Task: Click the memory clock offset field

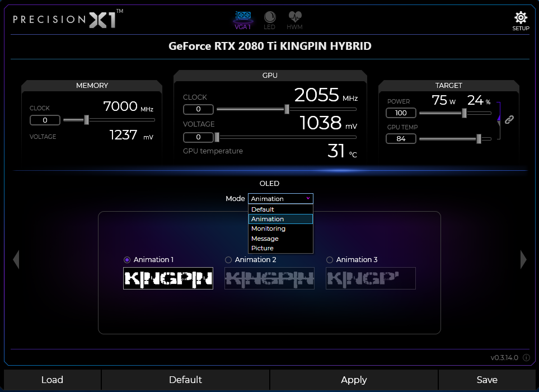Action: (x=45, y=120)
